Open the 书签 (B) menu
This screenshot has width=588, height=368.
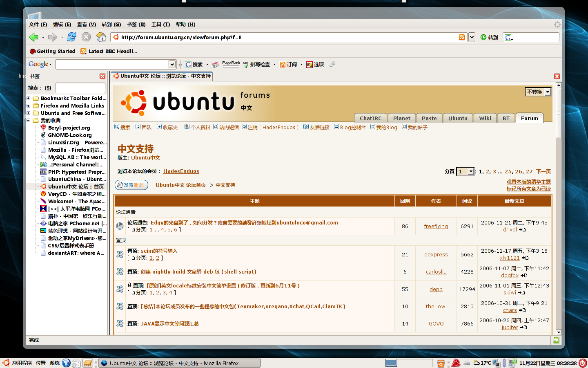click(x=136, y=25)
